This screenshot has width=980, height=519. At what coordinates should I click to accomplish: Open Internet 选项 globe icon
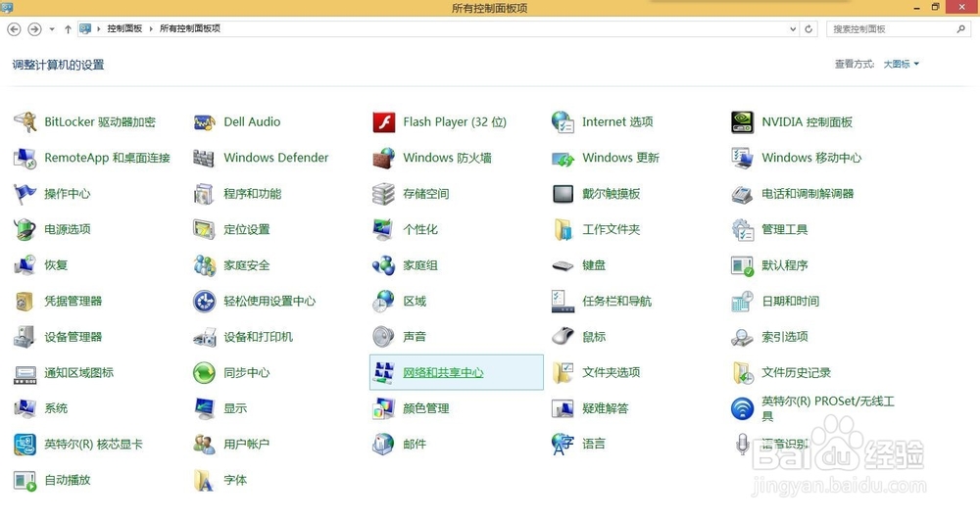click(x=563, y=121)
